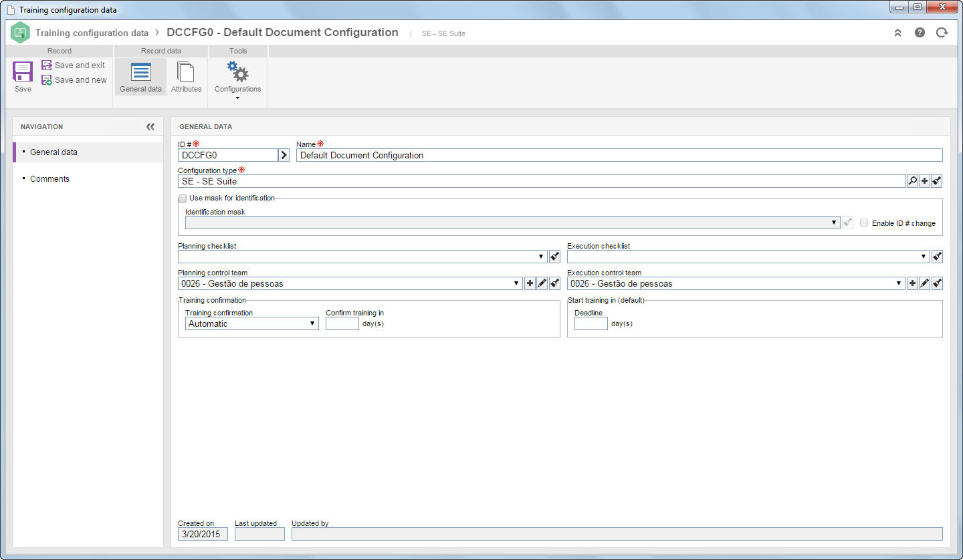Viewport: 963px width, 560px height.
Task: Click the refresh icon in header
Action: pyautogui.click(x=942, y=32)
